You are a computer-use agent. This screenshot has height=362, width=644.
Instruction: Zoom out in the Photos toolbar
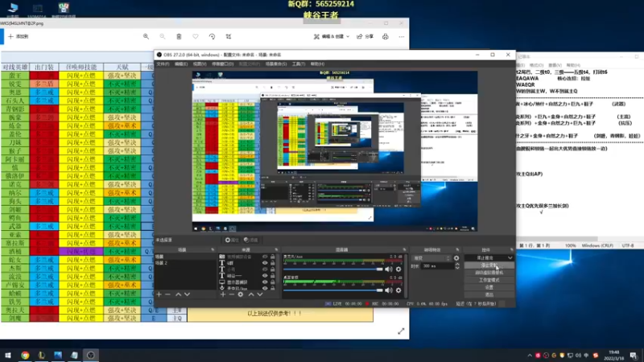163,36
